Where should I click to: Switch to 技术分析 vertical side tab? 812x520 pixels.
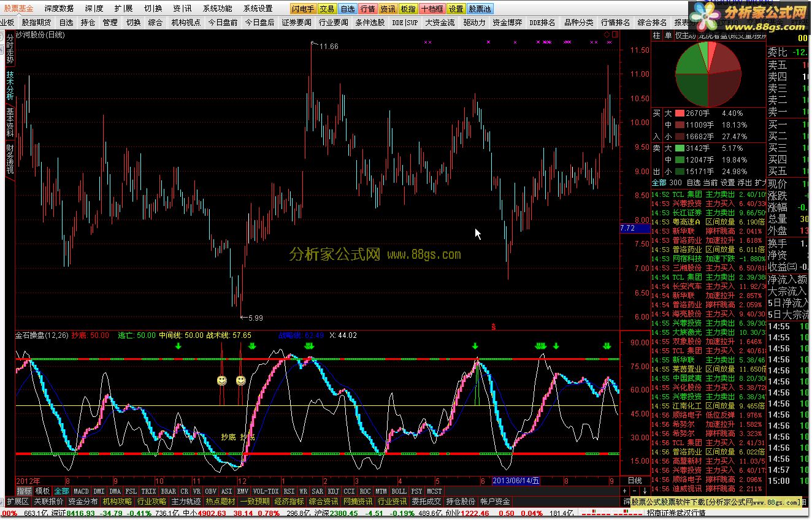point(10,85)
